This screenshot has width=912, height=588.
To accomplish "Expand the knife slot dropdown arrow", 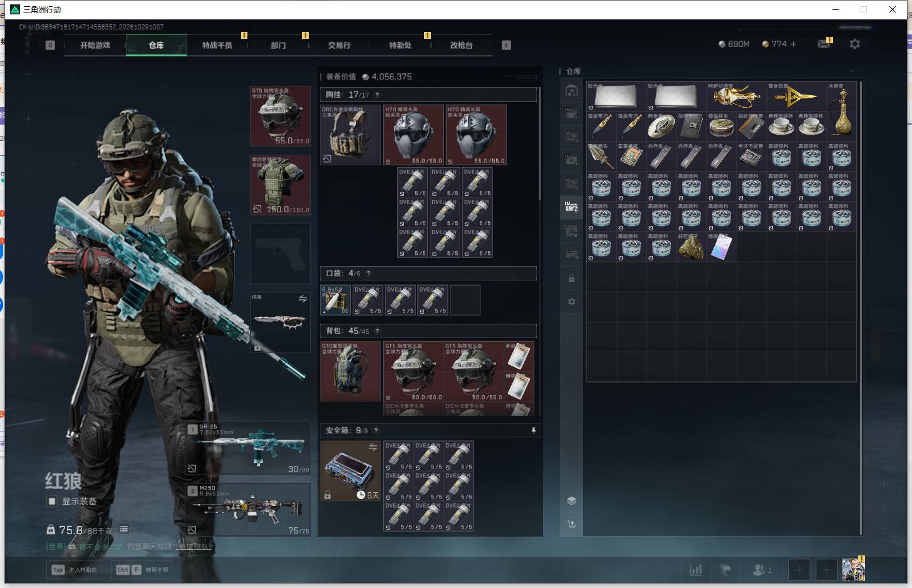I will (257, 348).
